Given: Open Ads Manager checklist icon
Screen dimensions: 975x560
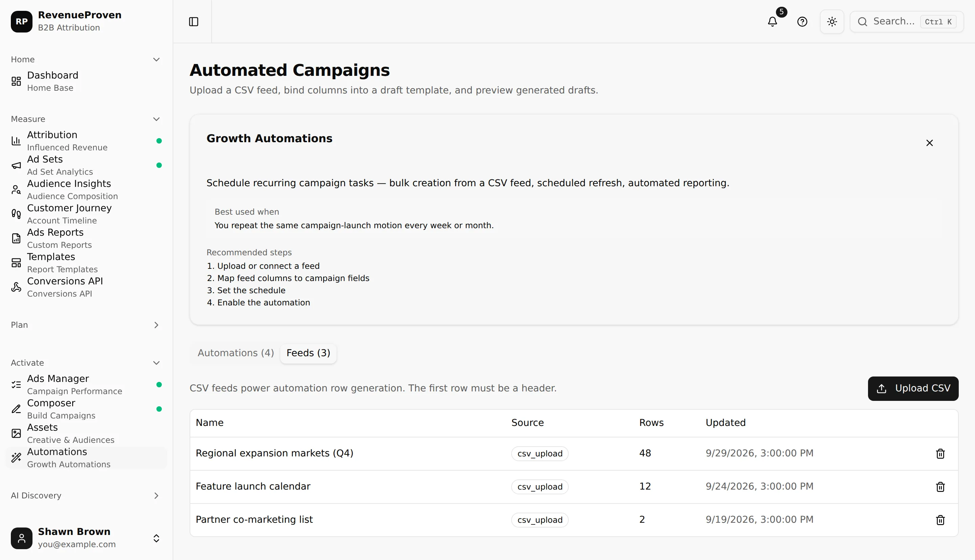Looking at the screenshot, I should pyautogui.click(x=16, y=385).
